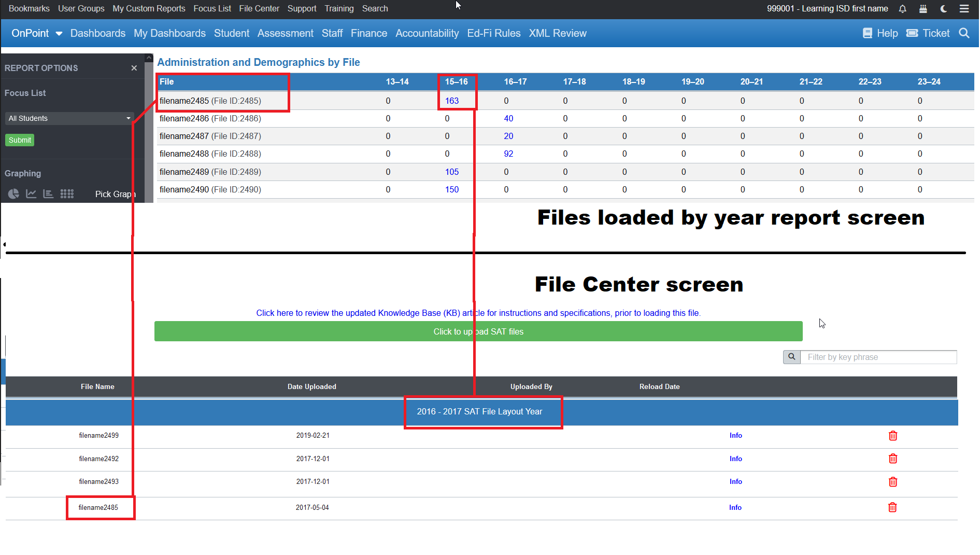Click the search magnifier in the blue navbar
980x555 pixels.
pos(964,33)
